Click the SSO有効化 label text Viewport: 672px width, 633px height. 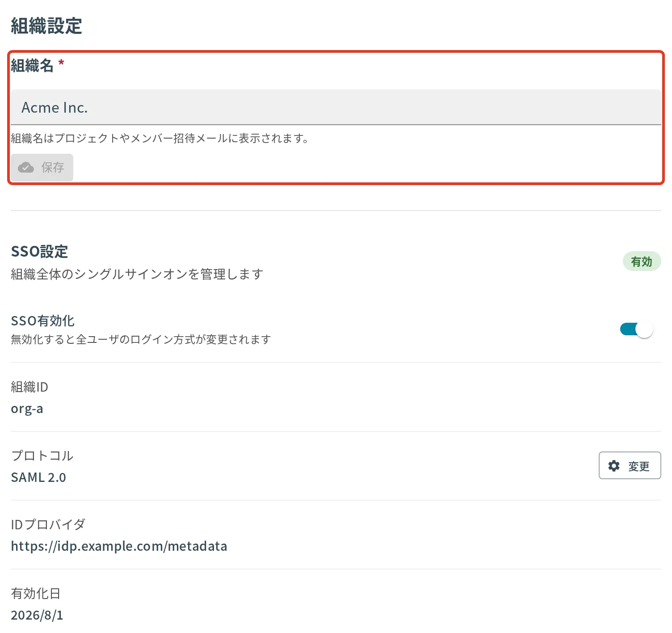point(42,321)
